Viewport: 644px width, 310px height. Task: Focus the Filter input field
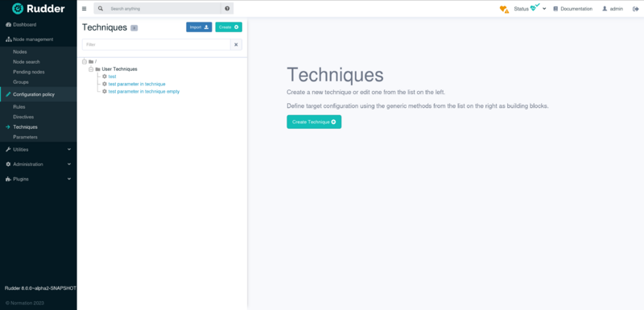coord(156,44)
